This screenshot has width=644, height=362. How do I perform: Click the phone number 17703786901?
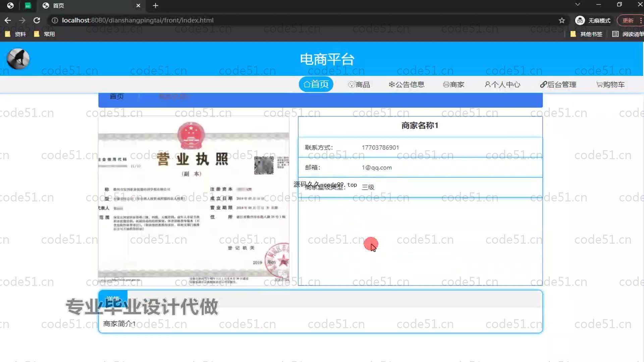(380, 147)
